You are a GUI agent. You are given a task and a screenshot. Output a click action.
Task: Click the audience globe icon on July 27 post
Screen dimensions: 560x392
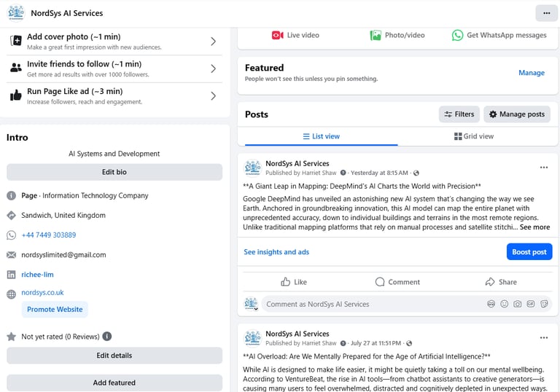point(409,343)
